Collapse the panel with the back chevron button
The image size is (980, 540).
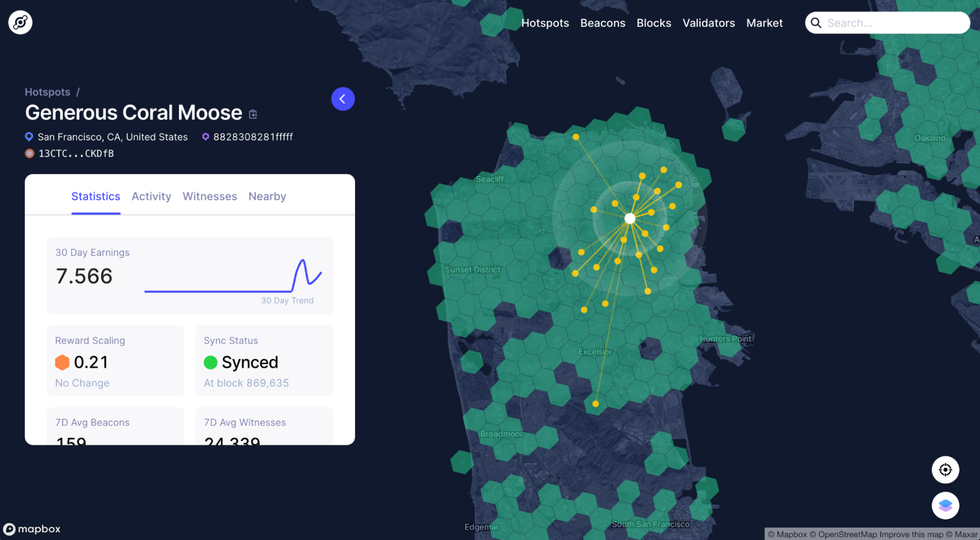point(343,98)
